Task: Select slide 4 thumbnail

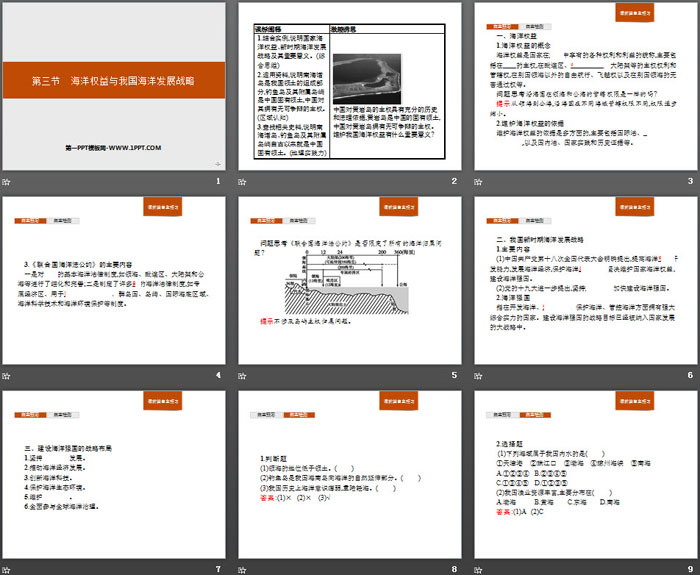Action: 114,280
